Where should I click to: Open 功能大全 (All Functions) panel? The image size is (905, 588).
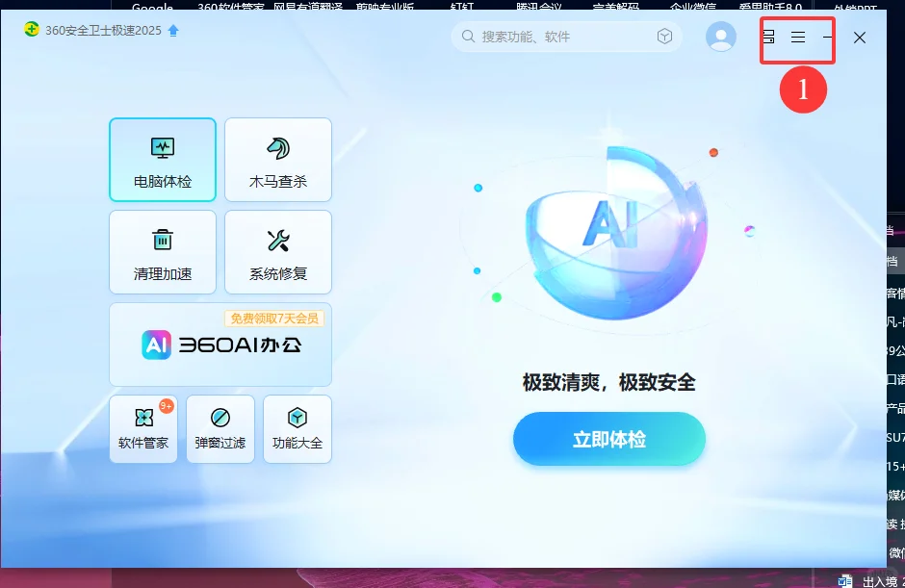[297, 428]
